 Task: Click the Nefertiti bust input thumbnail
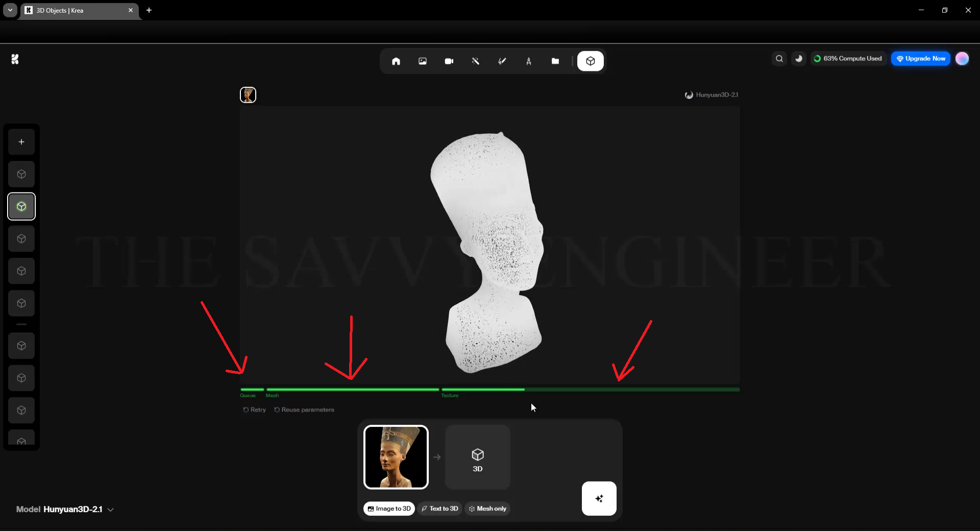[396, 457]
